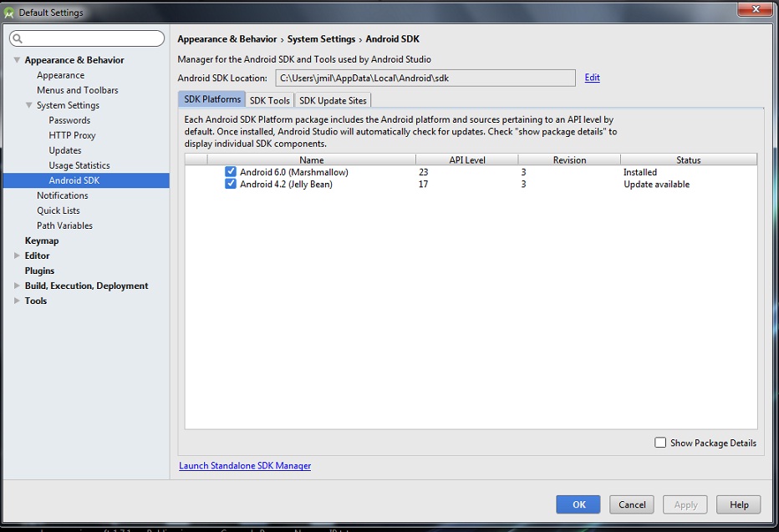Expand the Editor section
The width and height of the screenshot is (779, 532).
[17, 256]
